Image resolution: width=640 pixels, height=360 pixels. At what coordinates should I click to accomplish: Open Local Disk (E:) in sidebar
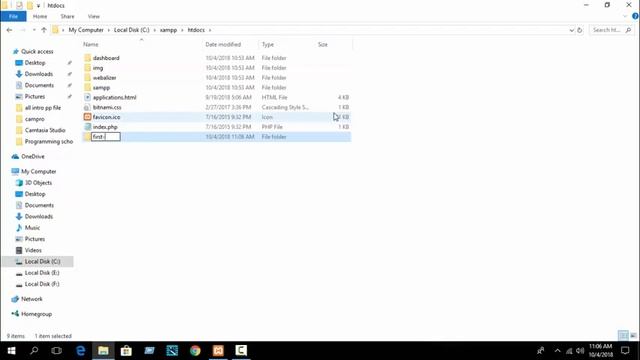(42, 273)
